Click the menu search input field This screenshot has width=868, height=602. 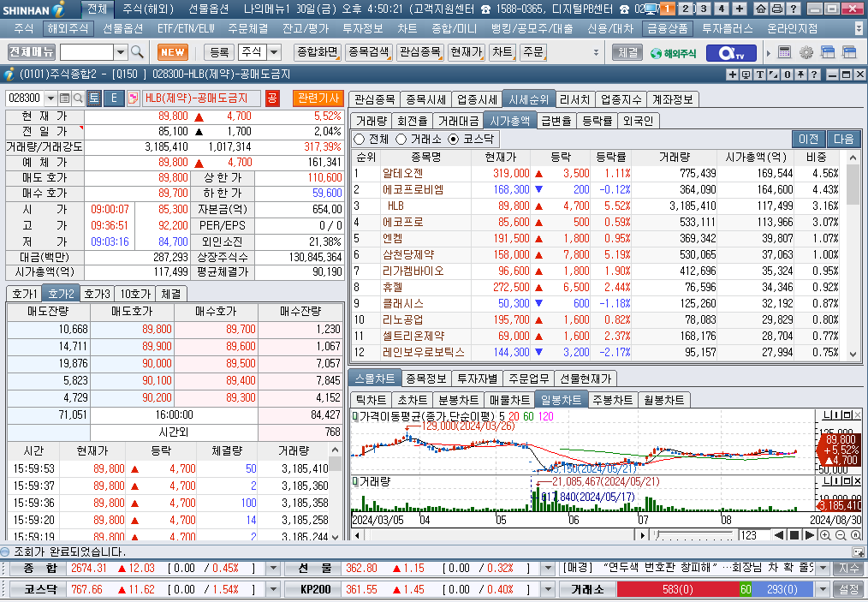pyautogui.click(x=87, y=52)
